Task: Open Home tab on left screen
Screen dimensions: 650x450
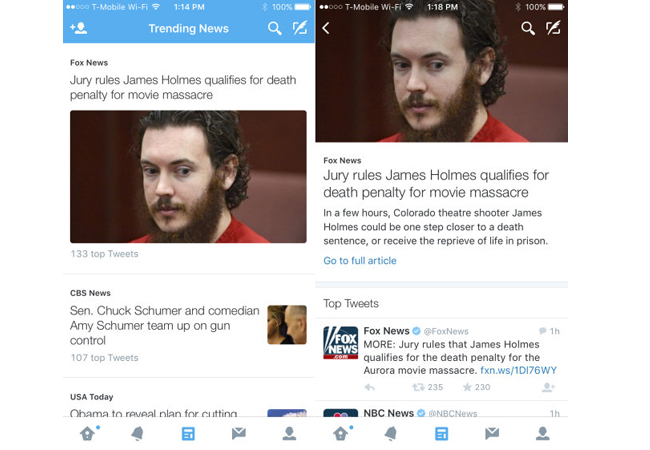Action: tap(88, 433)
